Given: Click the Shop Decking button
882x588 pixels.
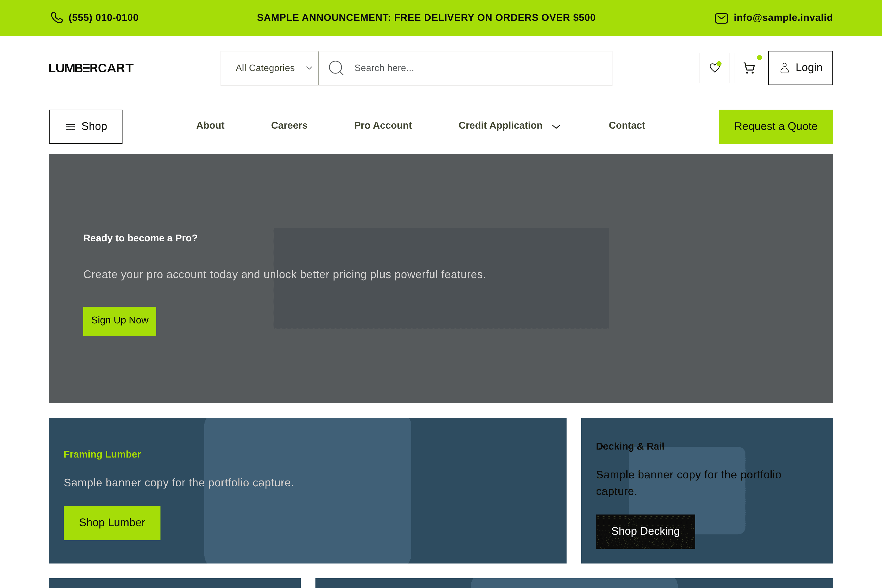Looking at the screenshot, I should click(645, 531).
